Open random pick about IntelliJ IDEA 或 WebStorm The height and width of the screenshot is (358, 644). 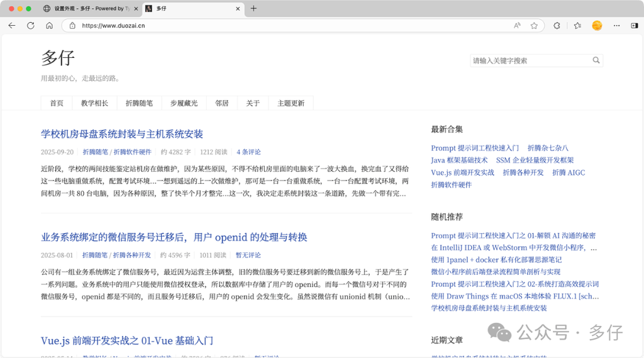coord(514,248)
